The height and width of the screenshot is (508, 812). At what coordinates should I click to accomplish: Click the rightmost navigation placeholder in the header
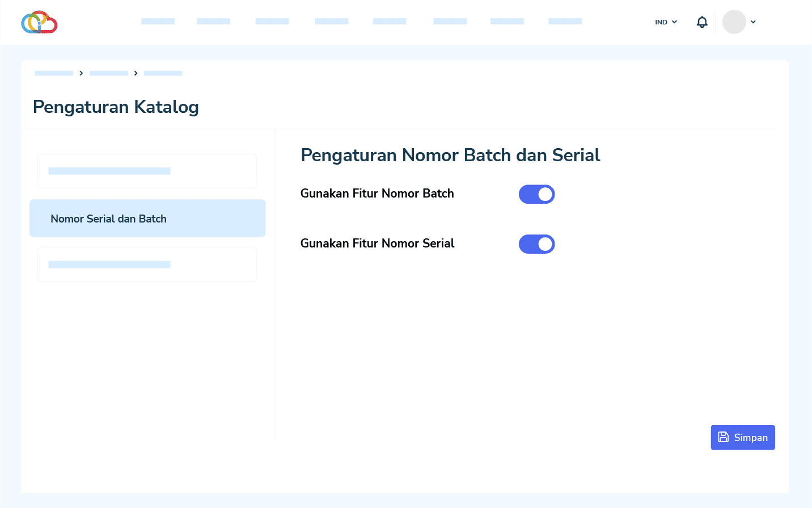pyautogui.click(x=565, y=21)
